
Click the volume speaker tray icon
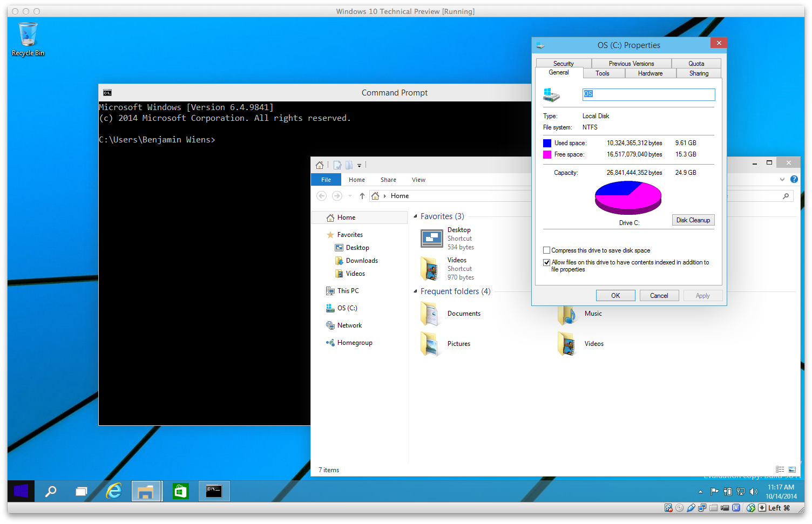pos(754,492)
